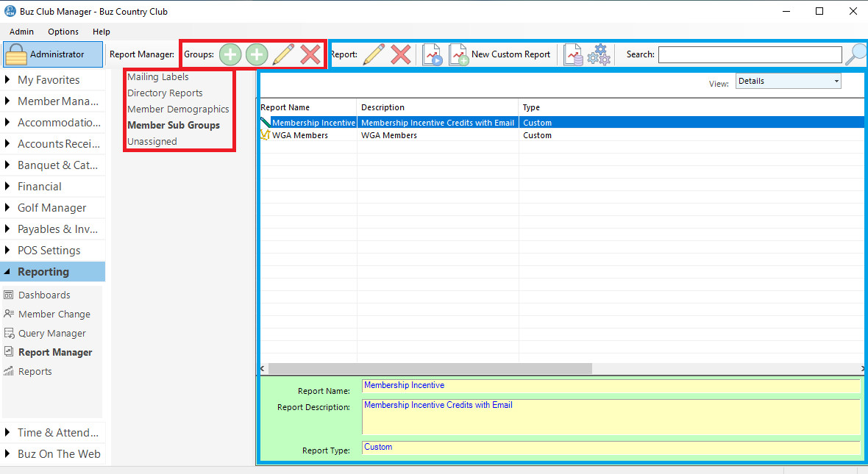The height and width of the screenshot is (474, 868).
Task: Expand the Golf Manager section
Action: point(51,208)
